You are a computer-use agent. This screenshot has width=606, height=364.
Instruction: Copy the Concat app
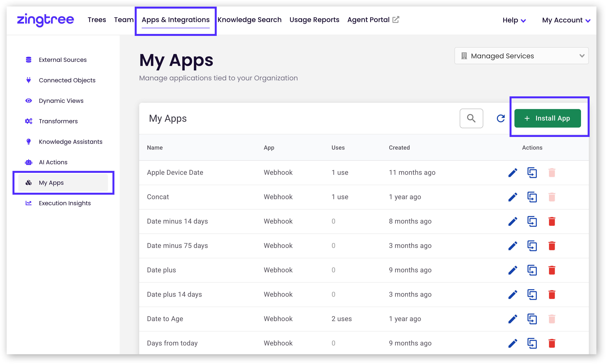click(532, 197)
